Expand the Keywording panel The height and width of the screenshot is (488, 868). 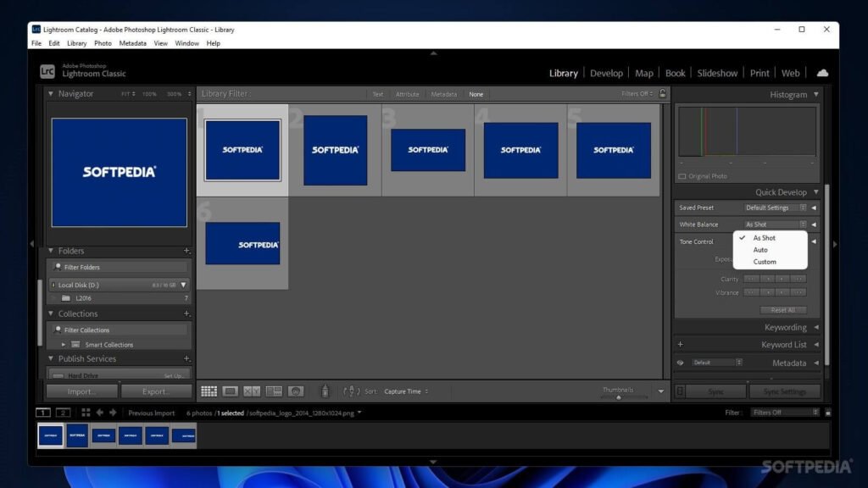(816, 328)
